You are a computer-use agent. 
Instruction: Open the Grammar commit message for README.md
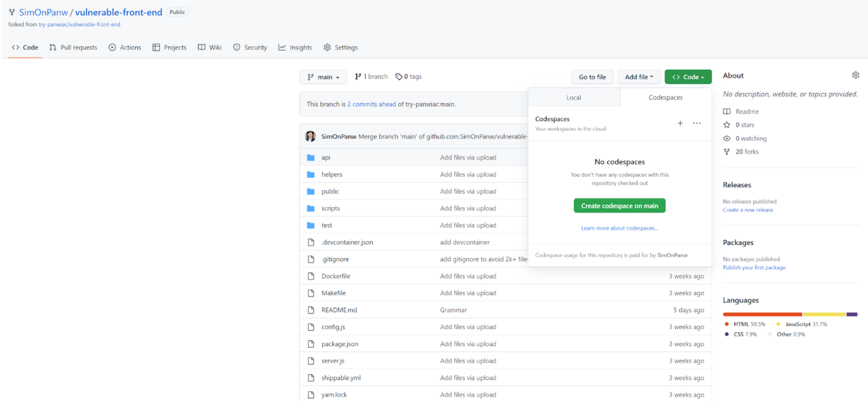pyautogui.click(x=453, y=310)
